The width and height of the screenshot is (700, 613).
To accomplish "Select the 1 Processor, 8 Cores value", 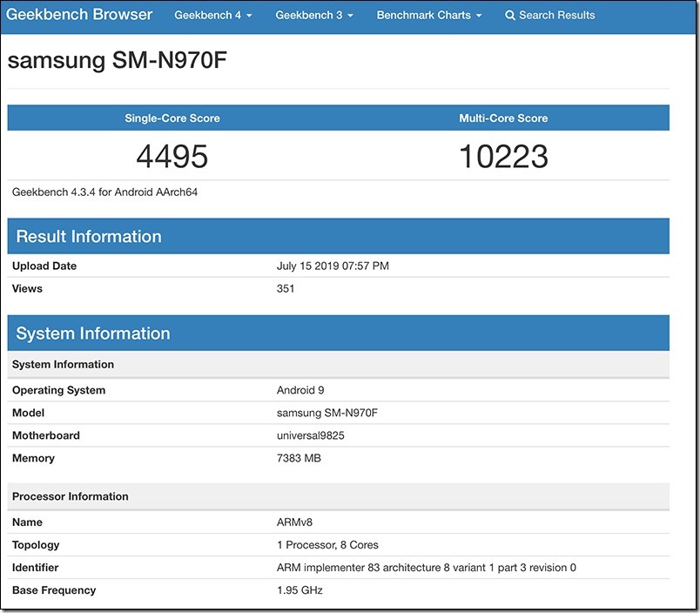I will tap(327, 545).
